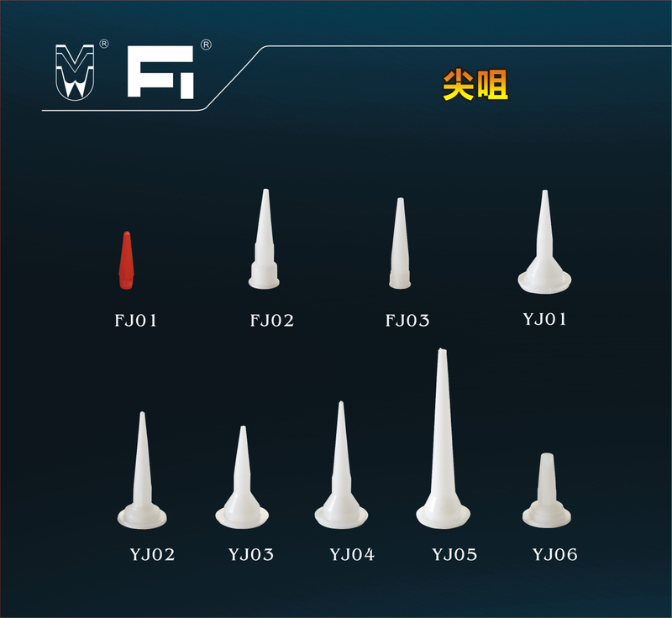Select the short YJ06 nozzle image

[x=547, y=490]
